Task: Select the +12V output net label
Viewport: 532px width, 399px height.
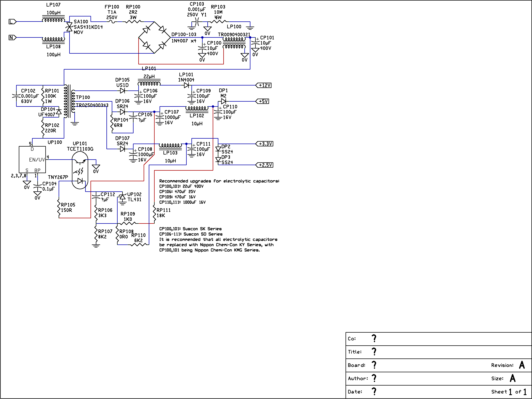Action: pos(264,85)
